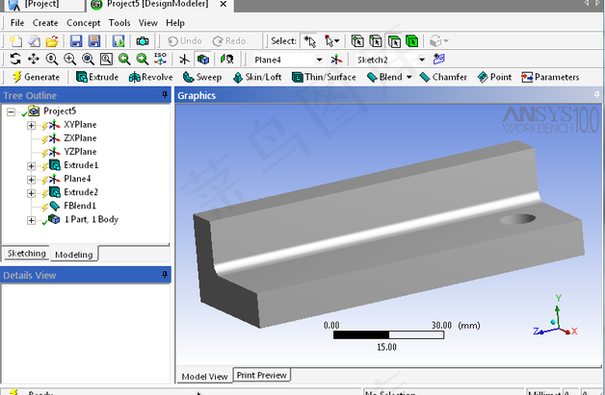Click Zoom to Fit icon

tap(88, 59)
